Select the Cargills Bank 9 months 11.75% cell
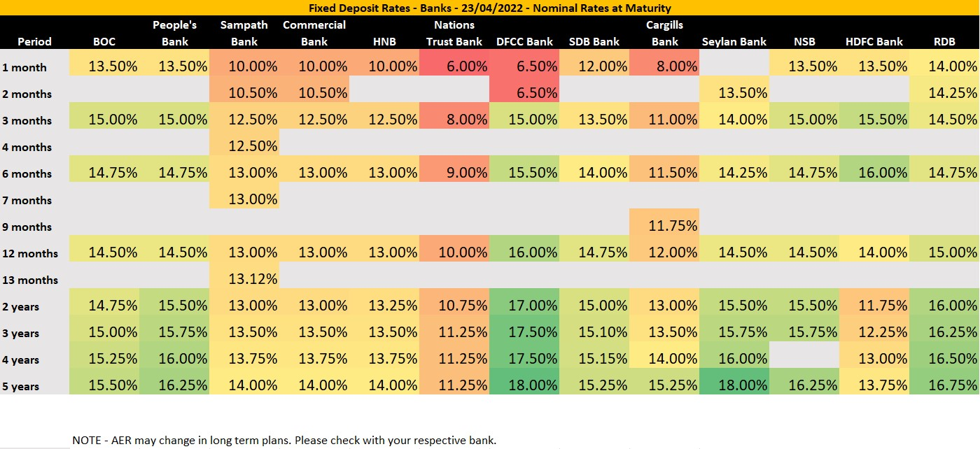The image size is (980, 449). point(664,225)
